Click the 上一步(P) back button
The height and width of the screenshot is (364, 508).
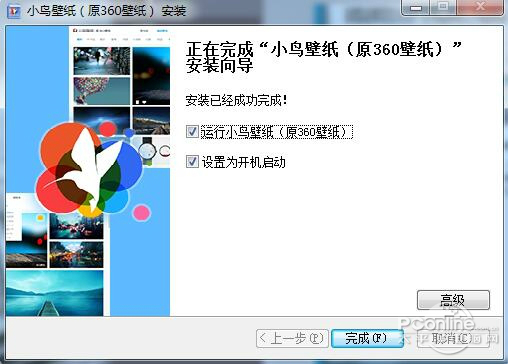(292, 338)
